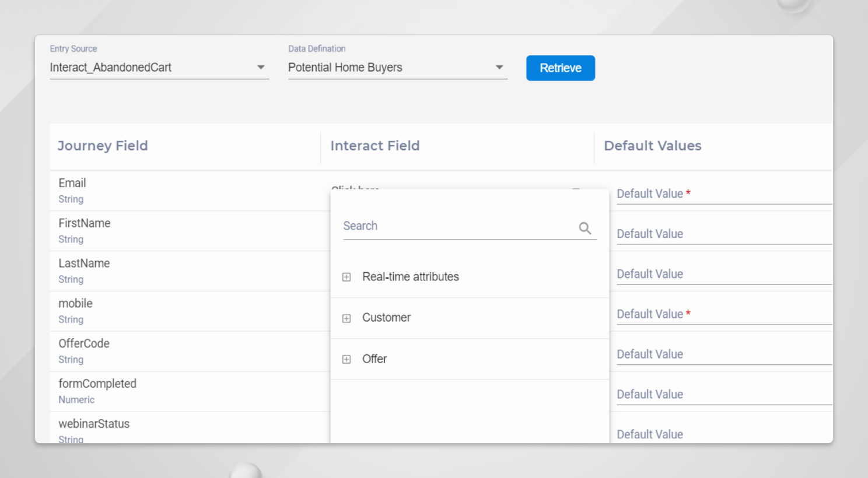Click the search magnifier icon
The height and width of the screenshot is (478, 868).
point(584,228)
